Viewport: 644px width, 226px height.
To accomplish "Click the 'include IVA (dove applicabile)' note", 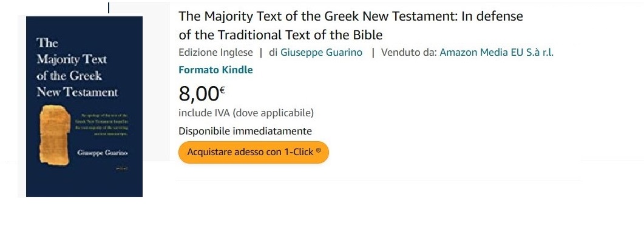I will [246, 113].
